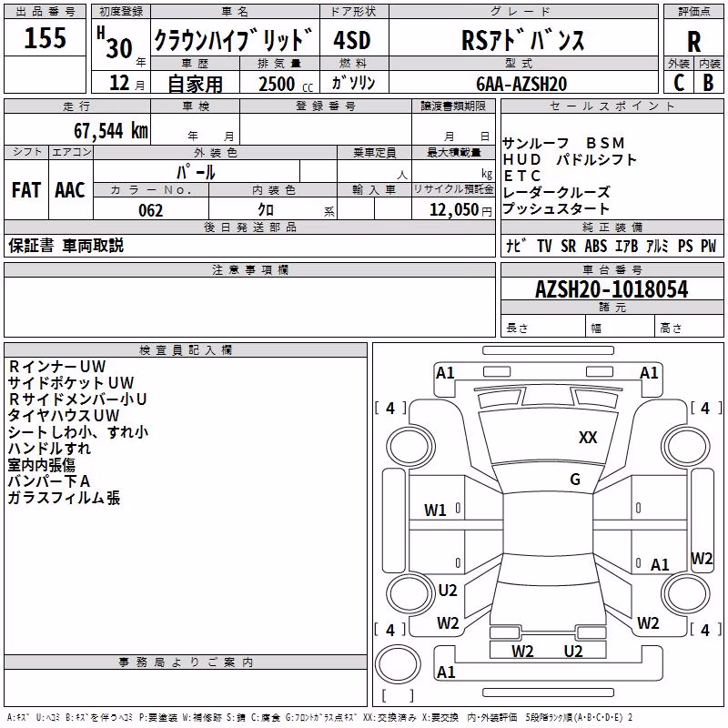Click inspector note Rサイドメンバー小U
Image resolution: width=728 pixels, height=728 pixels.
77,399
